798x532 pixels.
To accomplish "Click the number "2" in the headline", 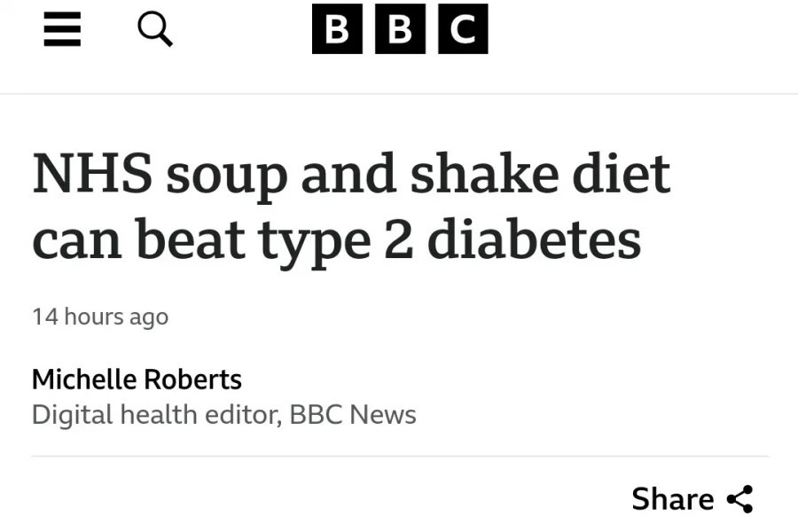I will (398, 239).
